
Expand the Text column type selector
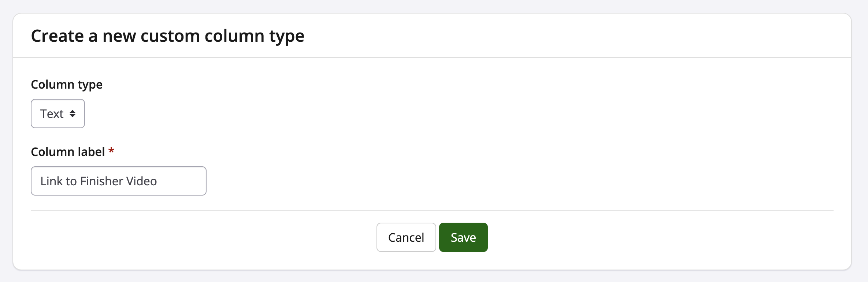[x=58, y=114]
